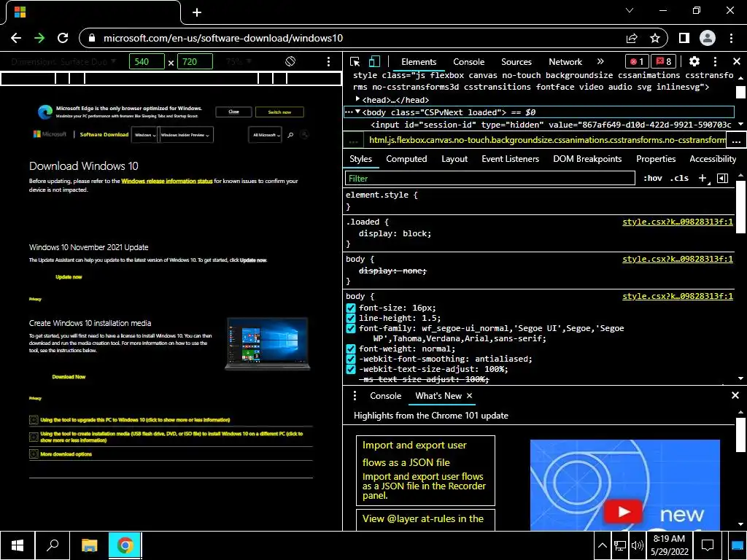747x560 pixels.
Task: Click the page search magnifier icon
Action: click(x=290, y=135)
